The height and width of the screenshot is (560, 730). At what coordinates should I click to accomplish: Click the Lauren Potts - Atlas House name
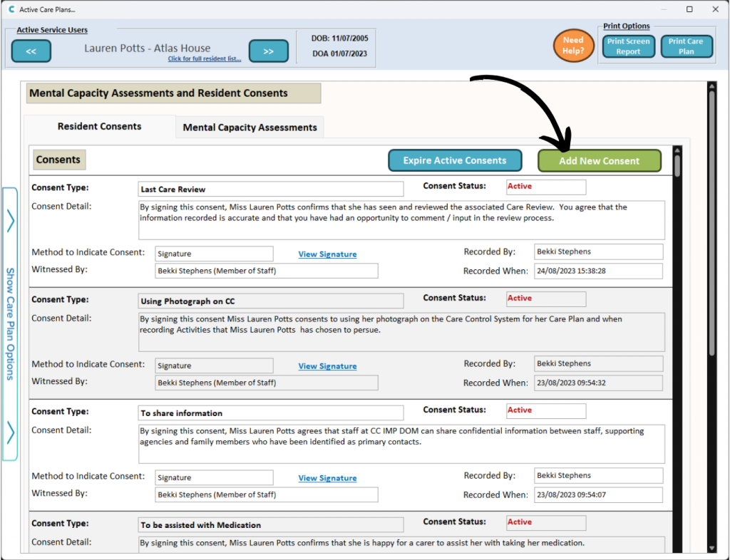pyautogui.click(x=147, y=48)
